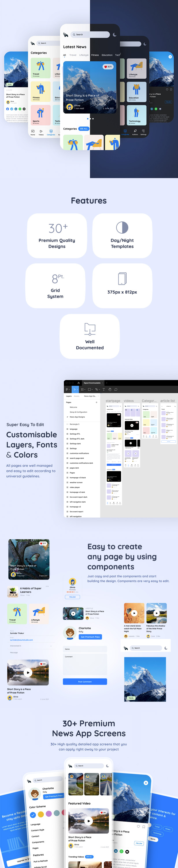Toggle night mode with the moon icon
Screen dimensions: 178x868
(115, 35)
